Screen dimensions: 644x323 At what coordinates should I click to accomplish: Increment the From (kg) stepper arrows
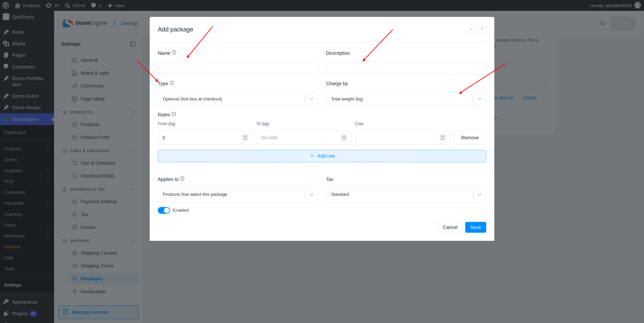click(x=245, y=136)
